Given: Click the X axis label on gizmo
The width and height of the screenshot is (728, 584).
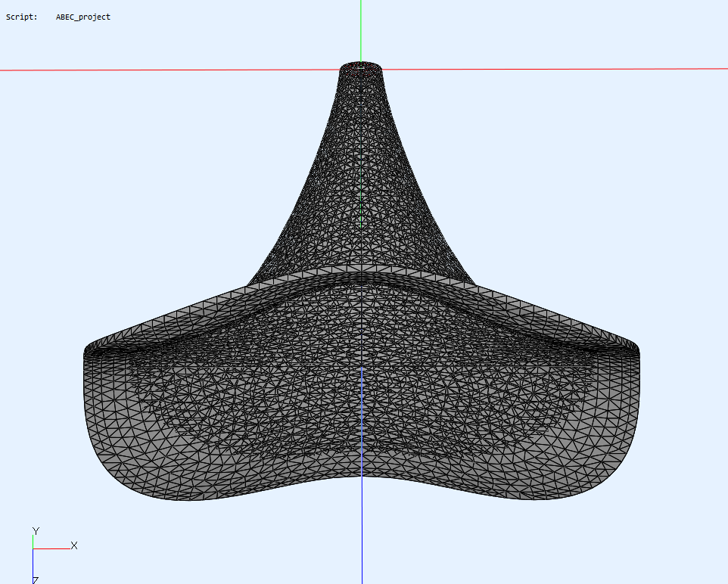Looking at the screenshot, I should [x=74, y=545].
